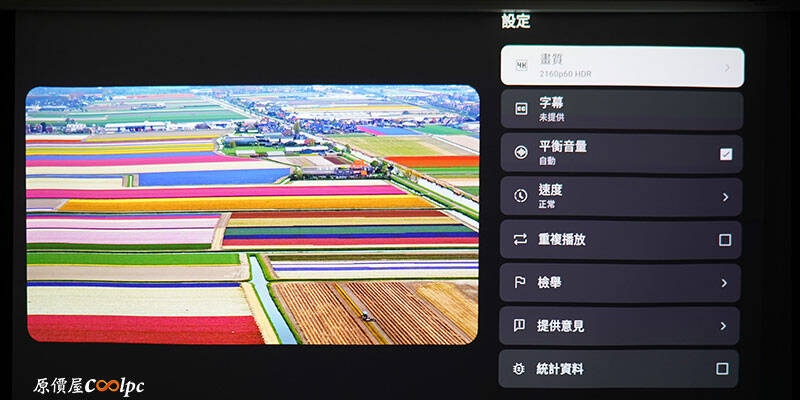Click the 統計資料 bug icon

point(518,369)
